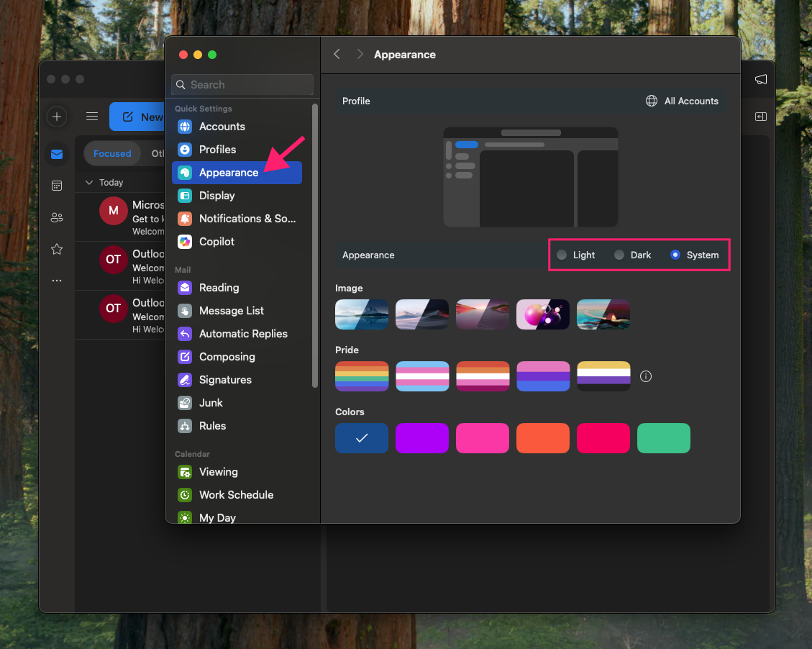Select Appearance in Quick Settings

tap(237, 173)
